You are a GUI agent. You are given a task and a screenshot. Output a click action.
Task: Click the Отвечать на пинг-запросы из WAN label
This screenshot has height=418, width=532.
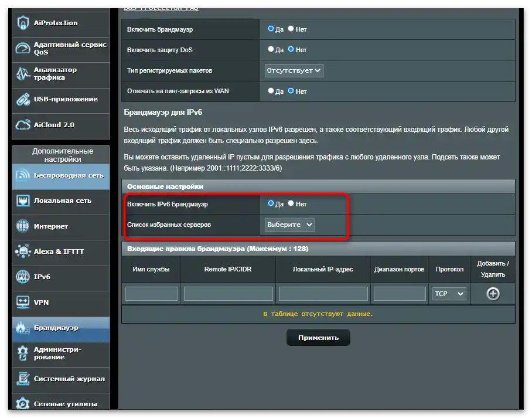point(178,91)
